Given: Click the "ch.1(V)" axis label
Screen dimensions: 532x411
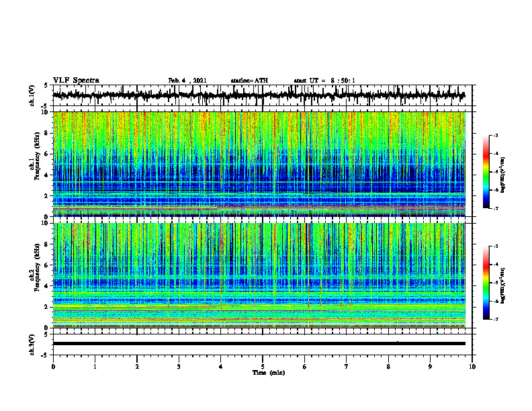Looking at the screenshot, I should coord(32,95).
